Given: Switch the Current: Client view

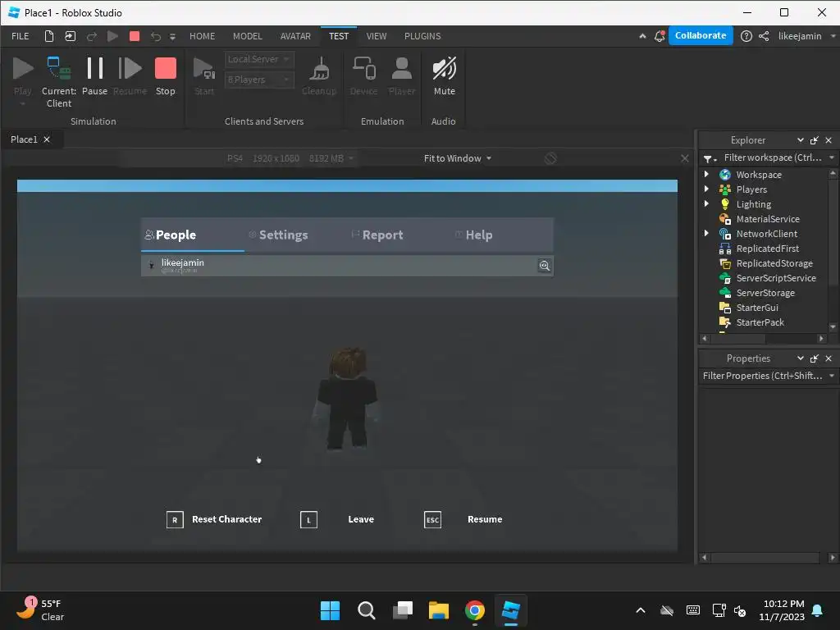Looking at the screenshot, I should (x=59, y=81).
